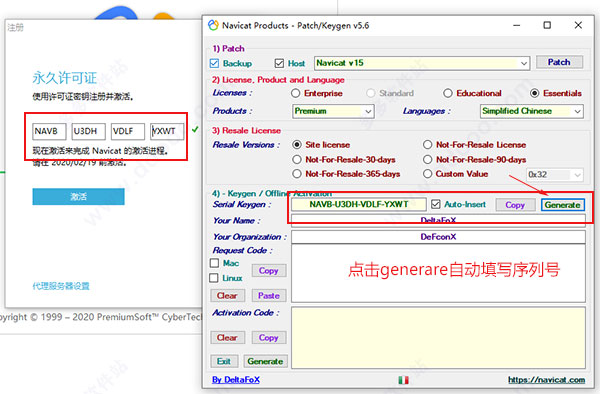Choose Not-For-Resale-30-days option
600x394 pixels.
point(297,160)
